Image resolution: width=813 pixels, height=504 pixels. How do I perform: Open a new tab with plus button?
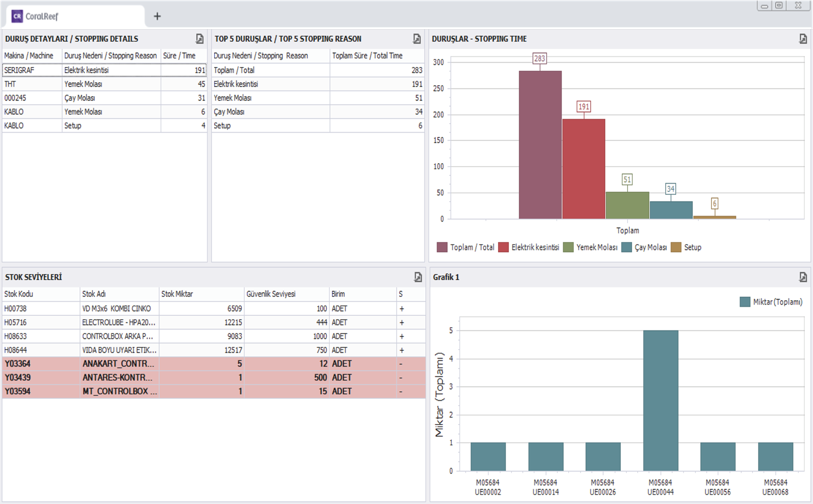click(157, 16)
